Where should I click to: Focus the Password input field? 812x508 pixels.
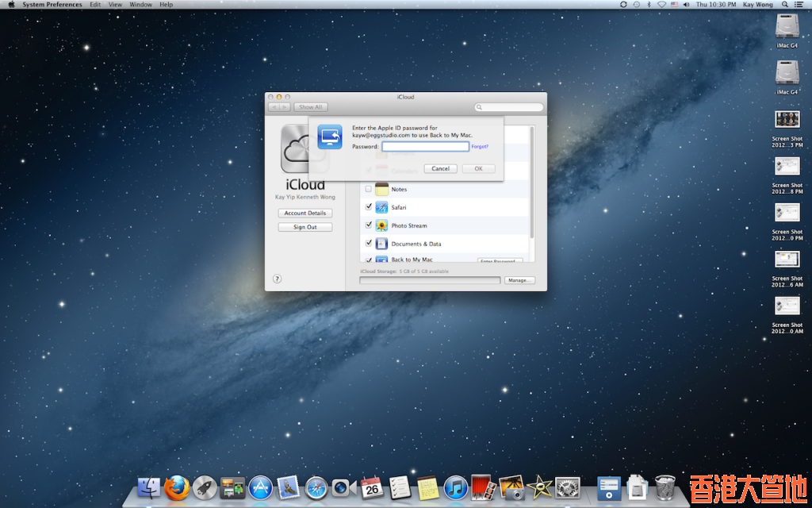click(x=426, y=147)
